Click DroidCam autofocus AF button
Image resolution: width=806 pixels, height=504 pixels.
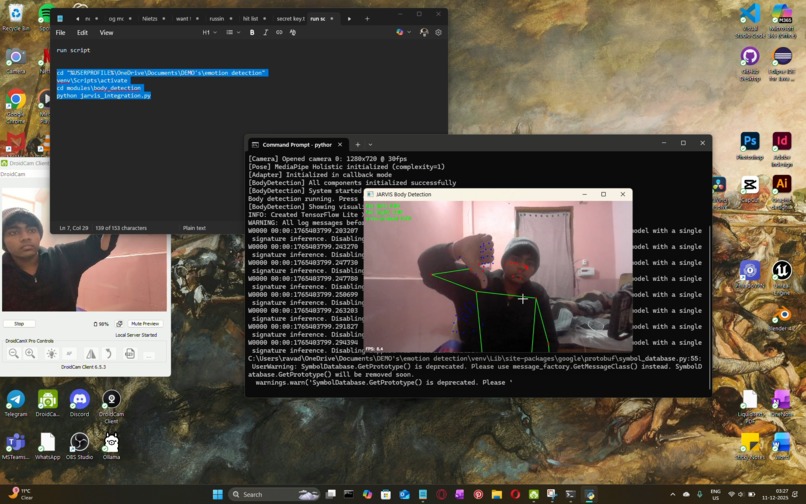point(69,353)
